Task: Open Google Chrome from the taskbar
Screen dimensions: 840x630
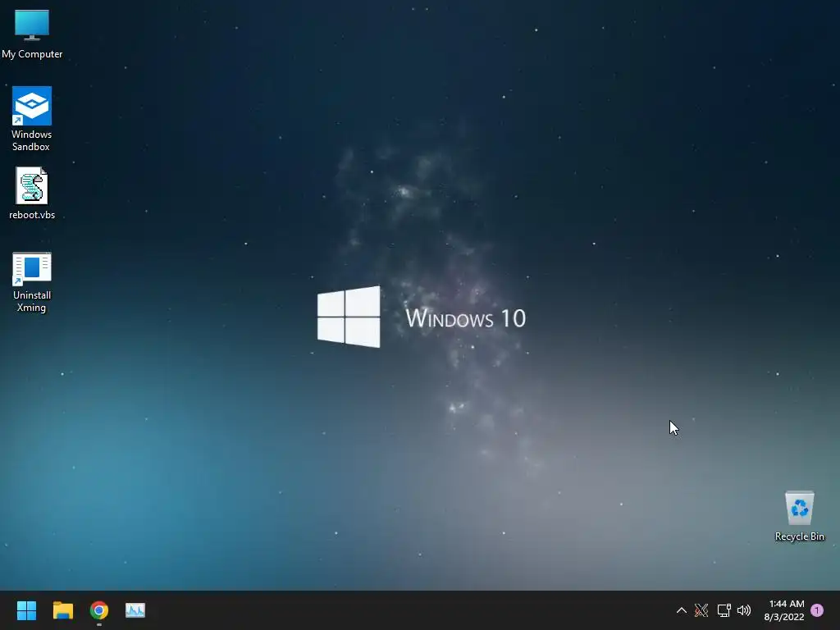Action: (x=99, y=609)
